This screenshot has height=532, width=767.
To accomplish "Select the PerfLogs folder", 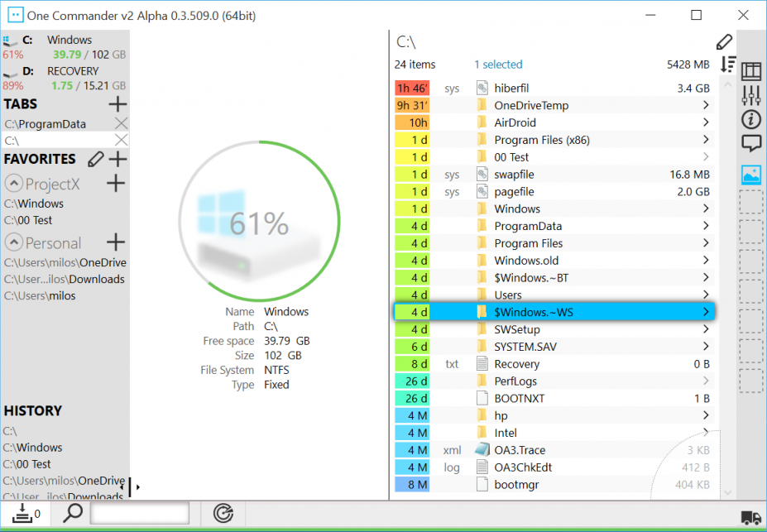I will 554,381.
